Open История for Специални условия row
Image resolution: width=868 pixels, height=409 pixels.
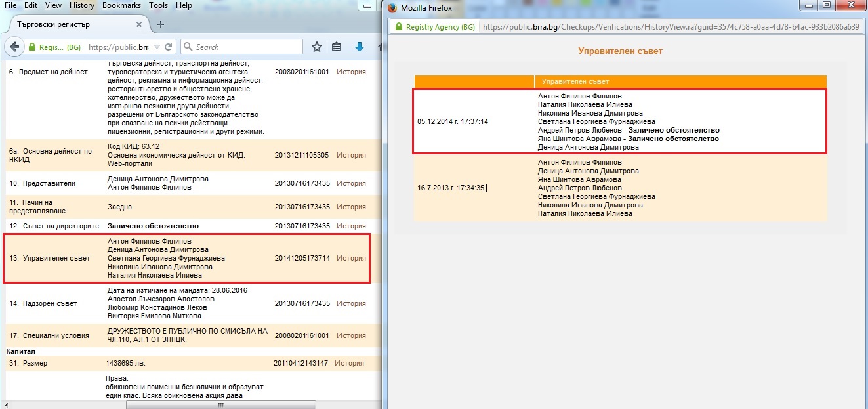pos(351,335)
